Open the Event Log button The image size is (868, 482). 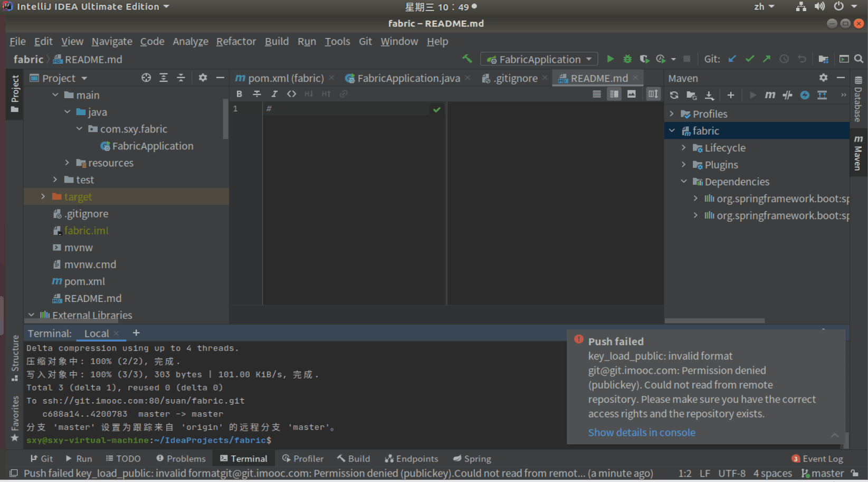(x=817, y=459)
